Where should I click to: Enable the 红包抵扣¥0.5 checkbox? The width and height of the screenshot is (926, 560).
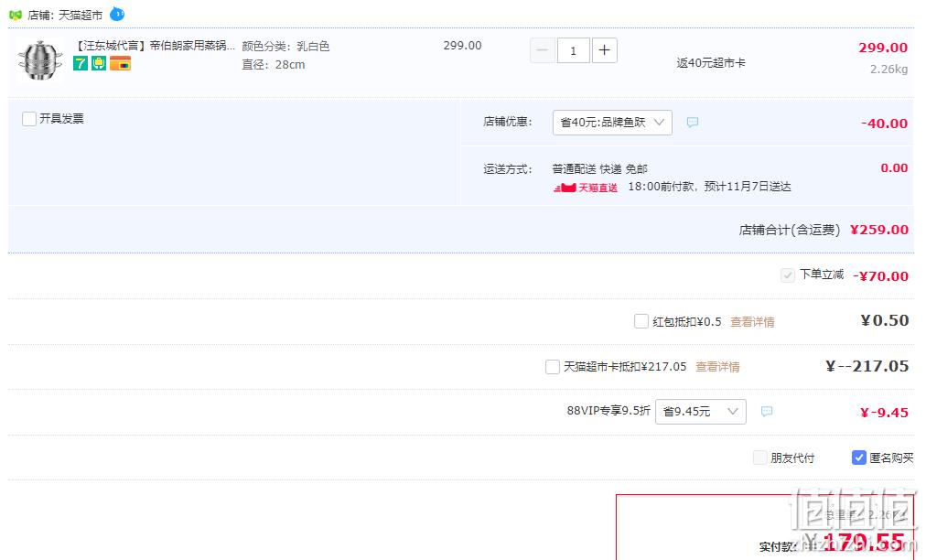[641, 321]
